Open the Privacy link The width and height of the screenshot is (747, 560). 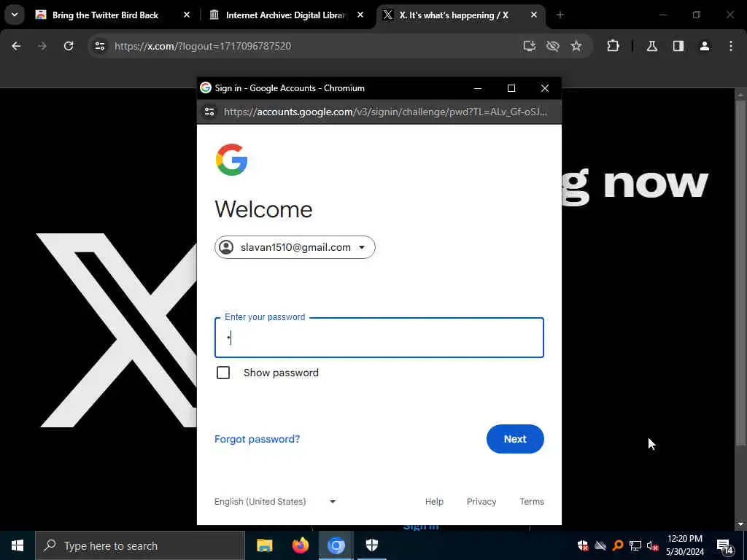pyautogui.click(x=481, y=502)
